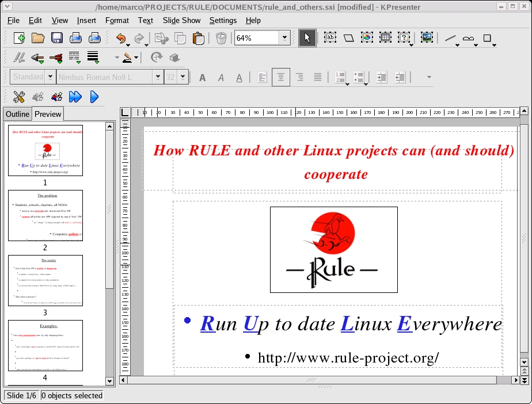
Task: Select the rectangle shape tool
Action: pyautogui.click(x=487, y=39)
